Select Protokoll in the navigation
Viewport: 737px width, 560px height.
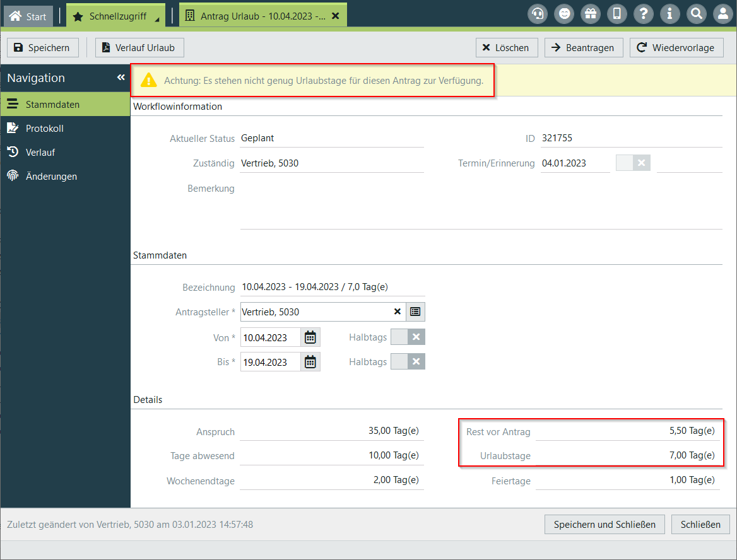click(x=44, y=129)
